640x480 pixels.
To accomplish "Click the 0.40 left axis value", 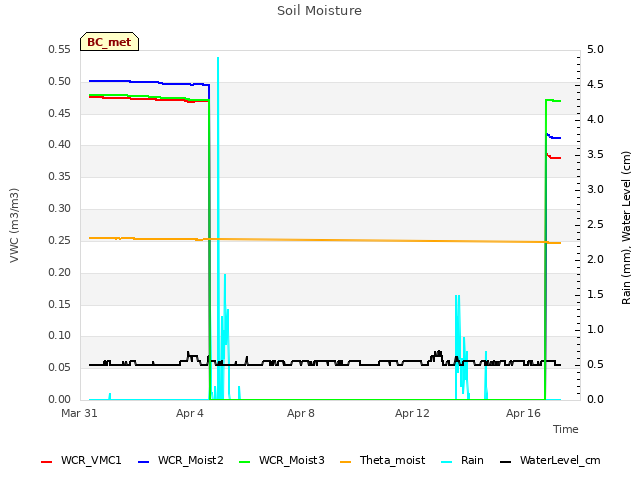I will (60, 144).
